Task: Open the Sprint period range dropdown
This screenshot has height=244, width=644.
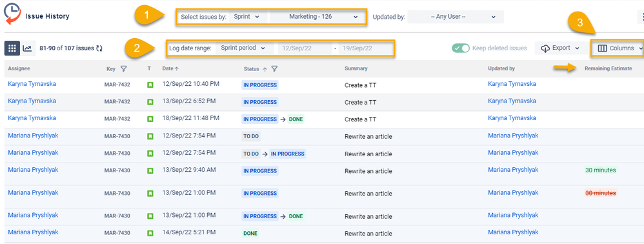Action: click(243, 48)
